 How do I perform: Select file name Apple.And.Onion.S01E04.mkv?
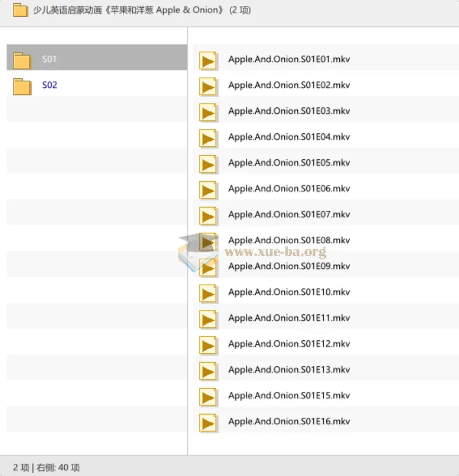click(289, 136)
